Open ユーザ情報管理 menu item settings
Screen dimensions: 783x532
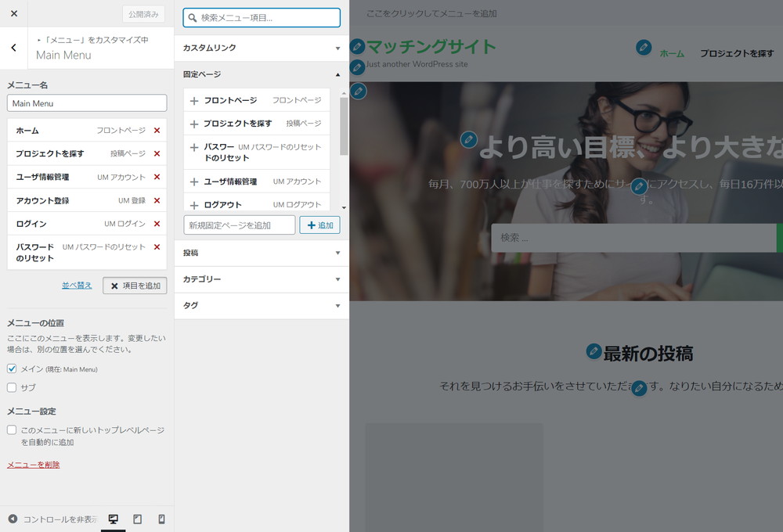87,177
